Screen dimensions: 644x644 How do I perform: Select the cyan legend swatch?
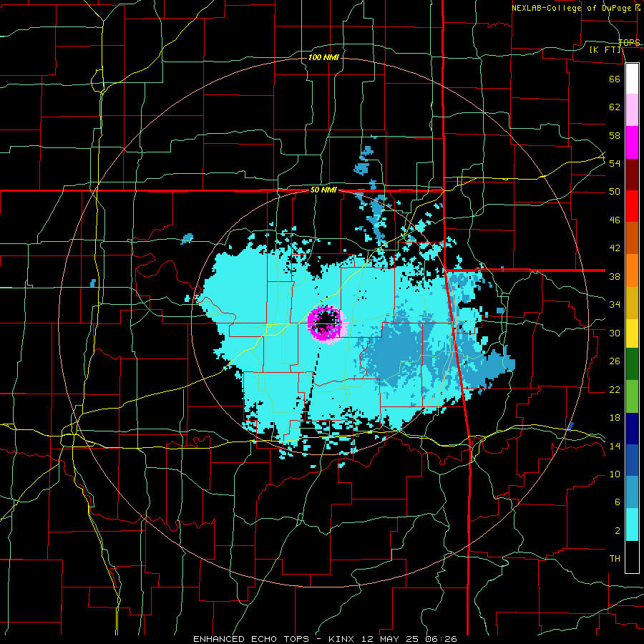tap(632, 525)
